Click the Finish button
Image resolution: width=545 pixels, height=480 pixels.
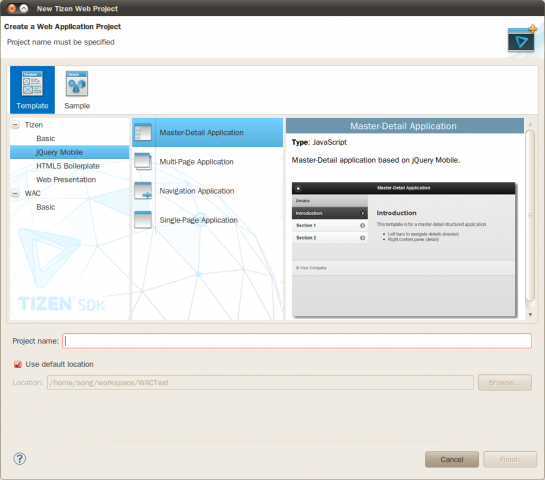click(x=510, y=459)
